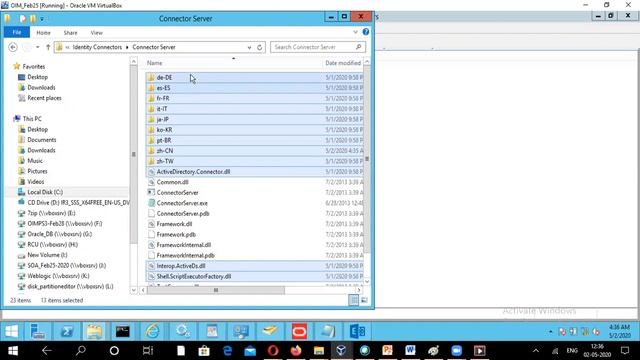
Task: Open the CD Drive (D:) entry
Action: (x=73, y=203)
